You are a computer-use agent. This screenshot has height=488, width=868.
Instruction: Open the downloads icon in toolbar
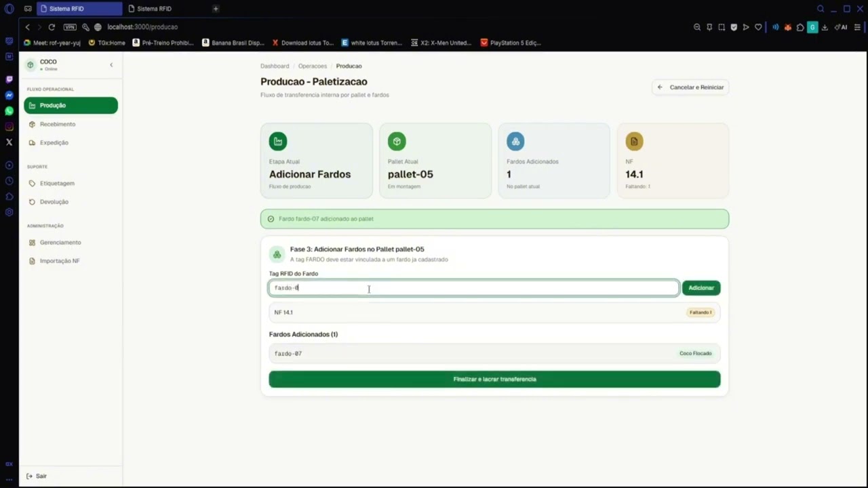click(x=825, y=27)
